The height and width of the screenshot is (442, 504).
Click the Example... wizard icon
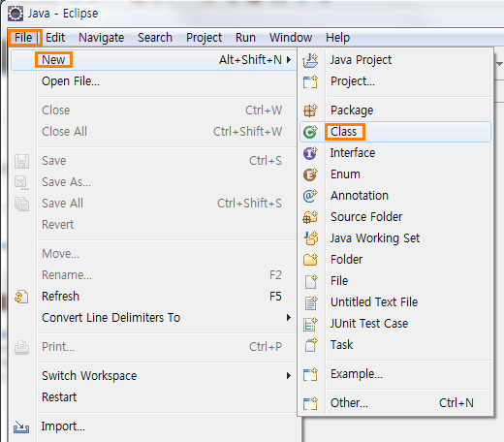(310, 374)
